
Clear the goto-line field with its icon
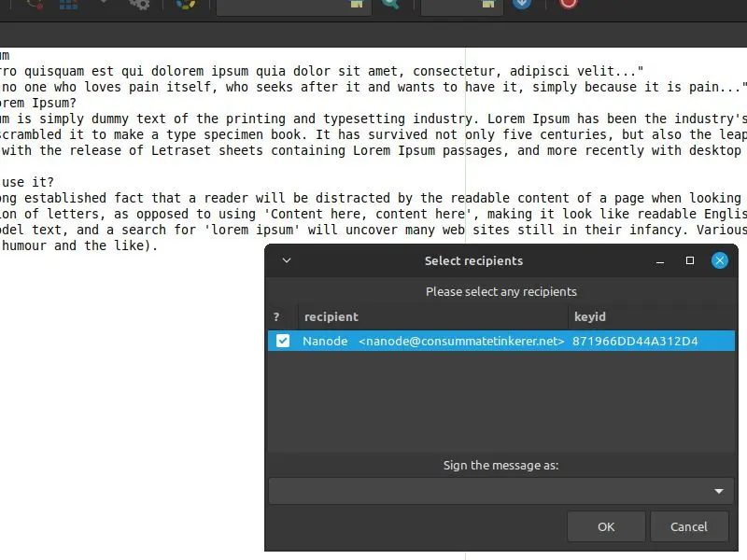click(488, 4)
